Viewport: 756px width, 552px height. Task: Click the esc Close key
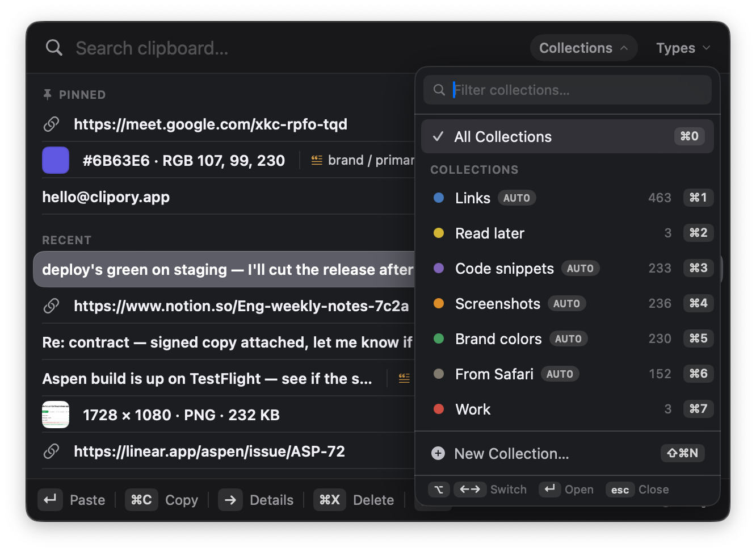pos(620,490)
